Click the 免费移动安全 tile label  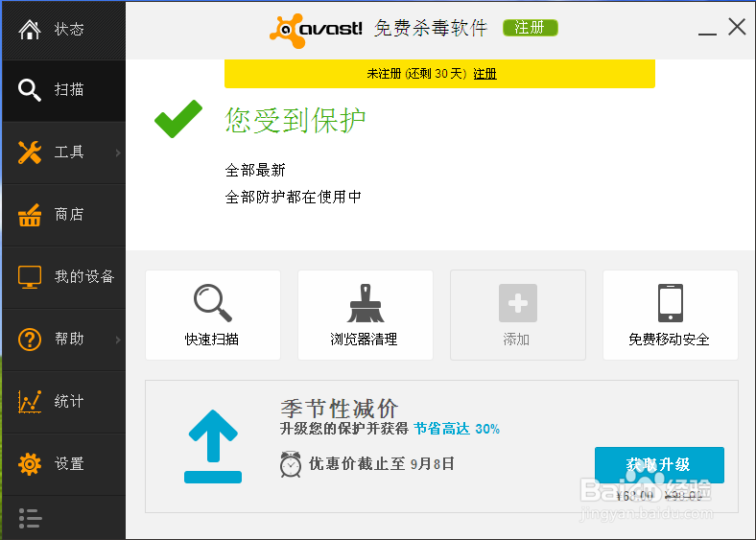(669, 340)
